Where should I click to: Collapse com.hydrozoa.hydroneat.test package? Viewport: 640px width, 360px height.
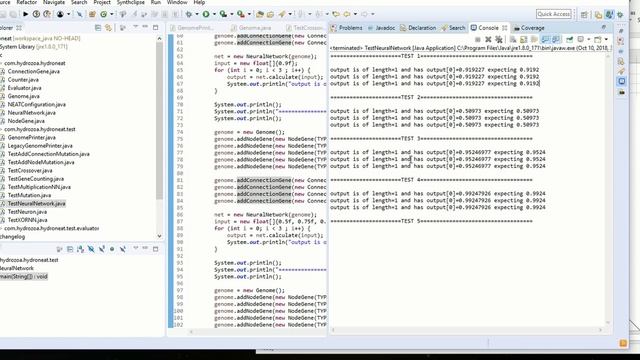pyautogui.click(x=1, y=129)
